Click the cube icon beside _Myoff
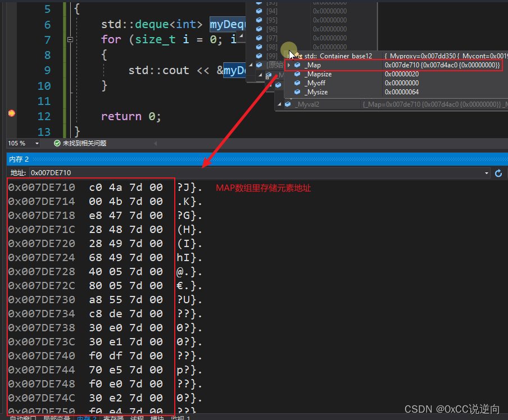 point(297,83)
